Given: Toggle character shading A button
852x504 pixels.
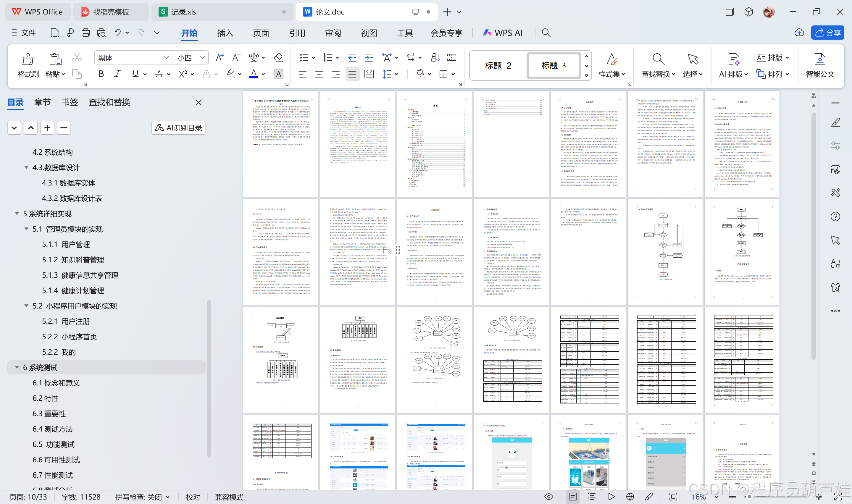Looking at the screenshot, I should (278, 74).
